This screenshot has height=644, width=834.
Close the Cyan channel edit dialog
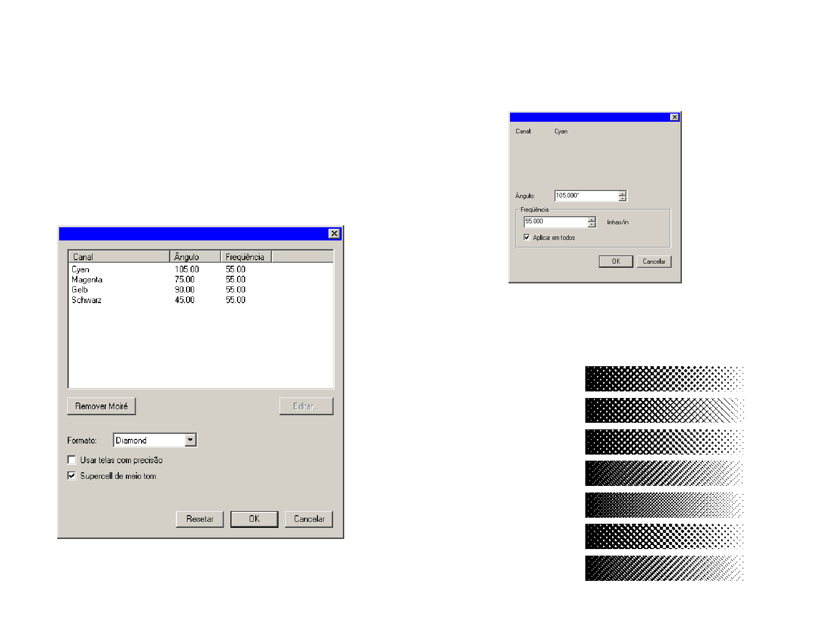[674, 117]
